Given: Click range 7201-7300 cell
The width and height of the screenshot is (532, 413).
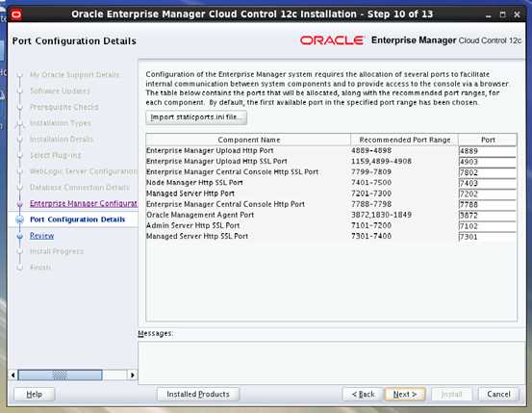Looking at the screenshot, I should [x=371, y=194].
